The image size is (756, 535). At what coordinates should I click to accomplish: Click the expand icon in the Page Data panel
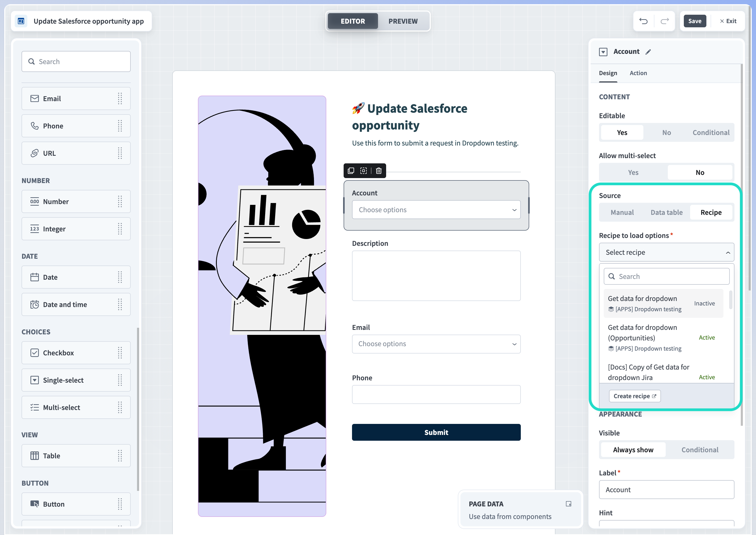pos(569,504)
